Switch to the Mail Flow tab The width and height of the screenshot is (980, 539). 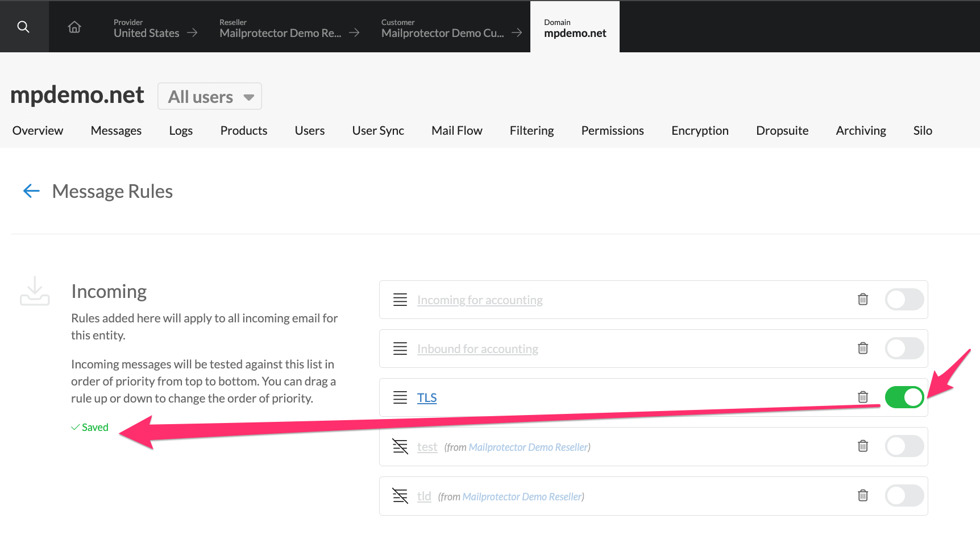[x=456, y=130]
